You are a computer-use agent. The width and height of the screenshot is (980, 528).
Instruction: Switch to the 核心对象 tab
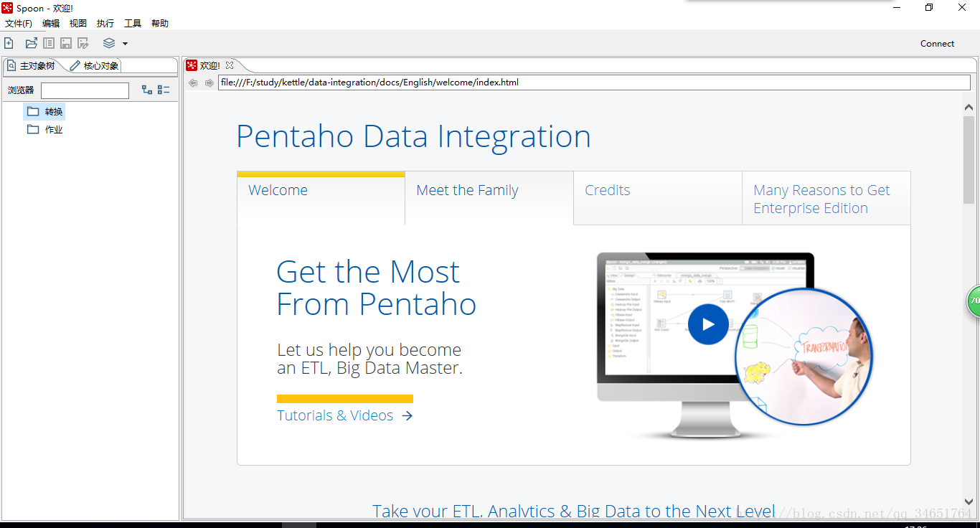pyautogui.click(x=95, y=66)
